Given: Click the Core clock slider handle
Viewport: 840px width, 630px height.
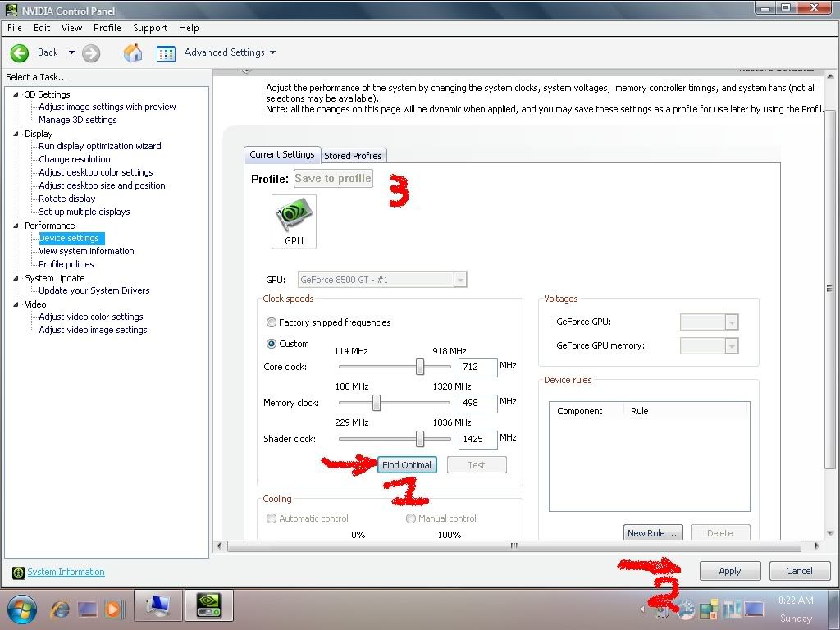Looking at the screenshot, I should coord(420,367).
